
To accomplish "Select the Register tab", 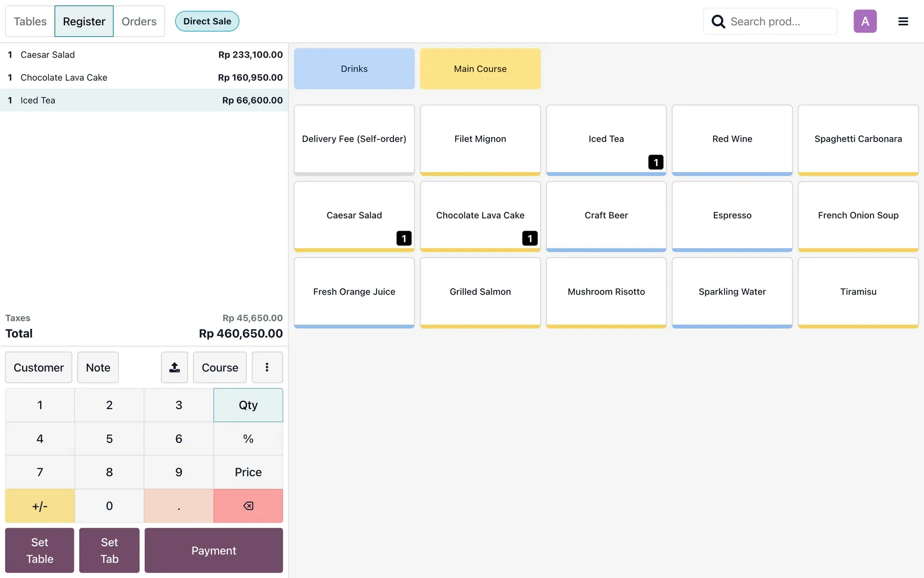I will 84,21.
